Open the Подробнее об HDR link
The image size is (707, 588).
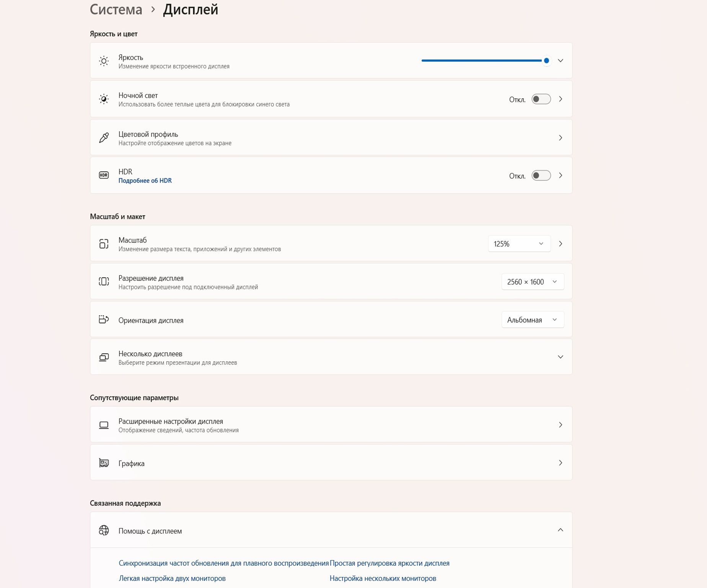click(145, 180)
